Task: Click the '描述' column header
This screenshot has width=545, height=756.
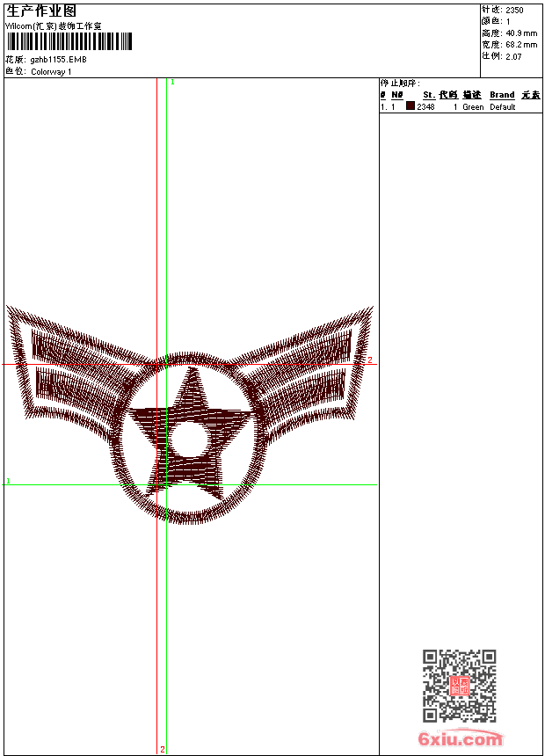Action: point(472,95)
